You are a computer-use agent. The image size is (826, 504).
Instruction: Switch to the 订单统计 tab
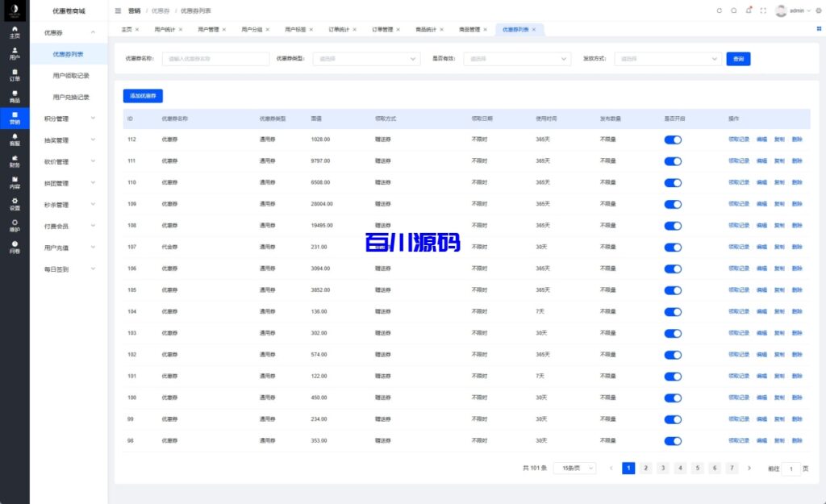[339, 30]
